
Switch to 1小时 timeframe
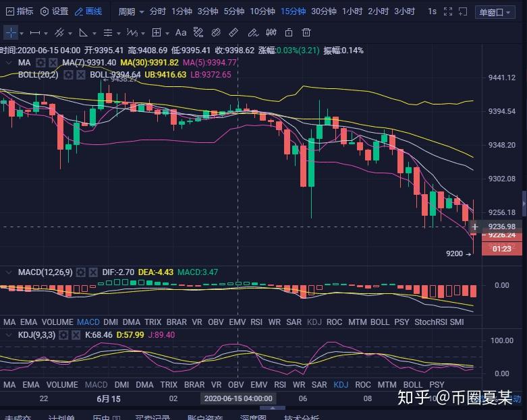tap(352, 11)
